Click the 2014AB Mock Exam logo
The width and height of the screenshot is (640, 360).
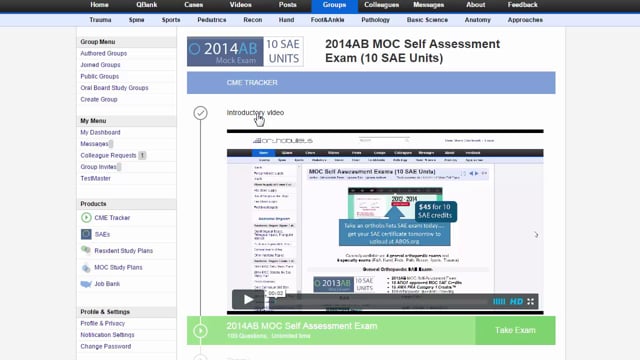pyautogui.click(x=245, y=51)
